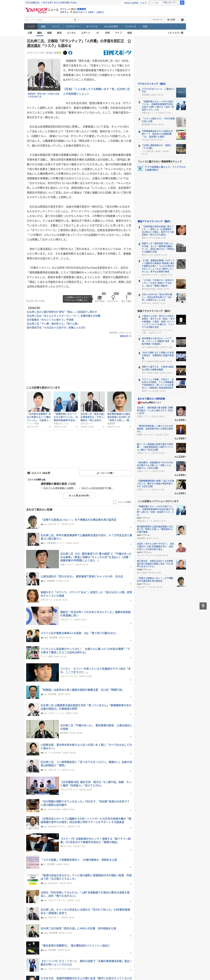Open settings via the gear icon
This screenshot has width=210, height=980.
click(x=182, y=19)
